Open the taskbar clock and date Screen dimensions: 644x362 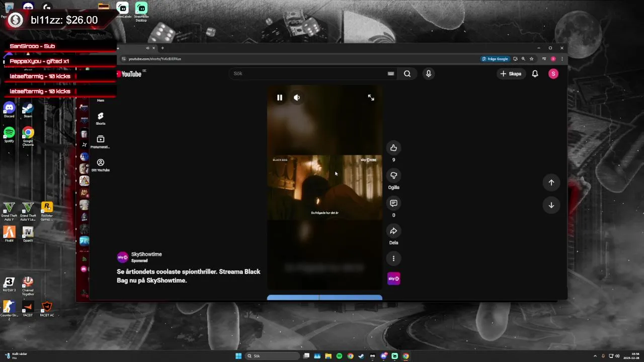pyautogui.click(x=631, y=356)
